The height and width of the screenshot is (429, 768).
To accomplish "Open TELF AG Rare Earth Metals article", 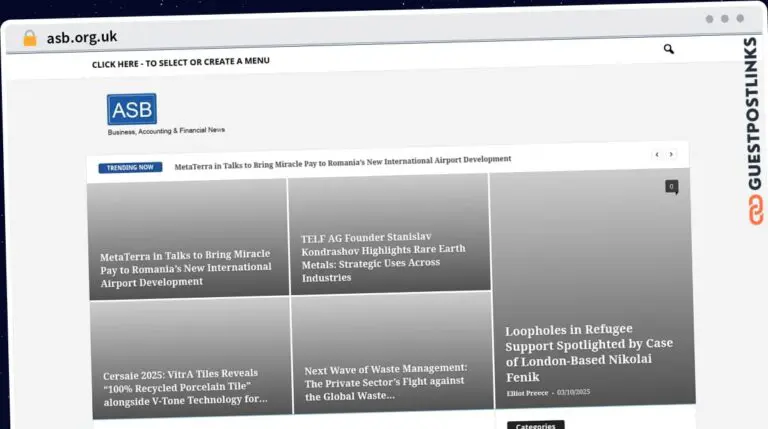I will tap(384, 257).
